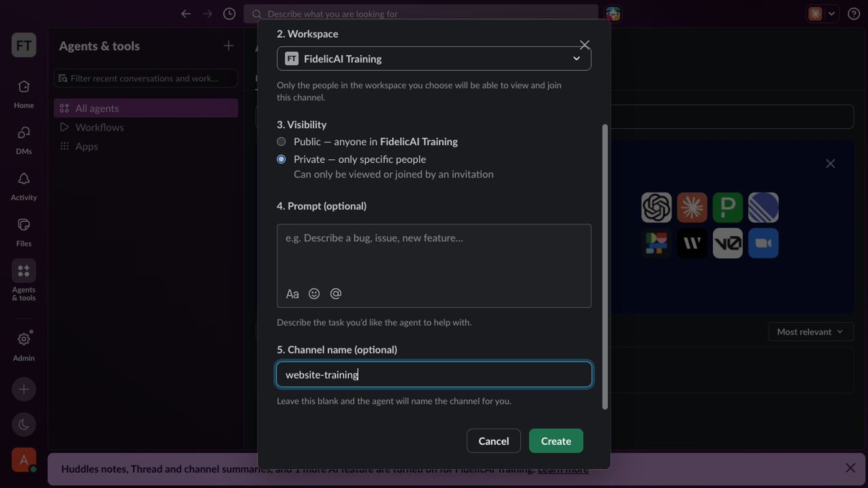This screenshot has width=868, height=488.
Task: Open the Admin gear settings
Action: click(24, 346)
